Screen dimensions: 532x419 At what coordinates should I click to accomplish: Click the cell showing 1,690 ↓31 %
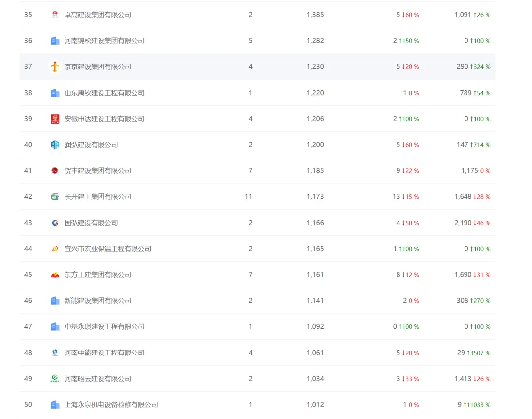(x=472, y=275)
